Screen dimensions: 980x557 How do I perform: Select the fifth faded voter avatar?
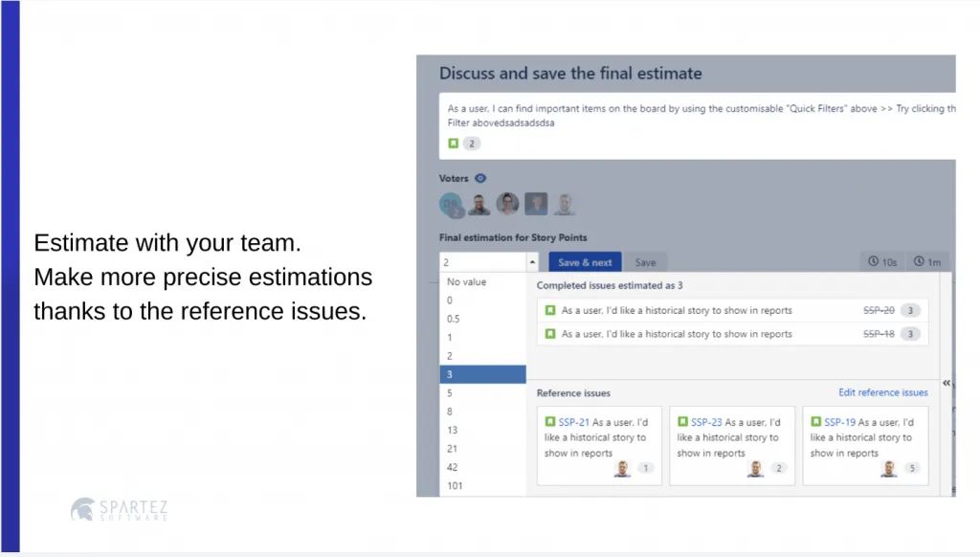point(564,204)
